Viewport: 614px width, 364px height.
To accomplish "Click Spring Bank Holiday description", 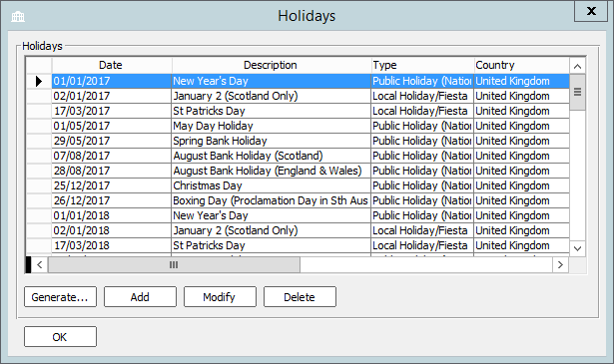I will (271, 141).
